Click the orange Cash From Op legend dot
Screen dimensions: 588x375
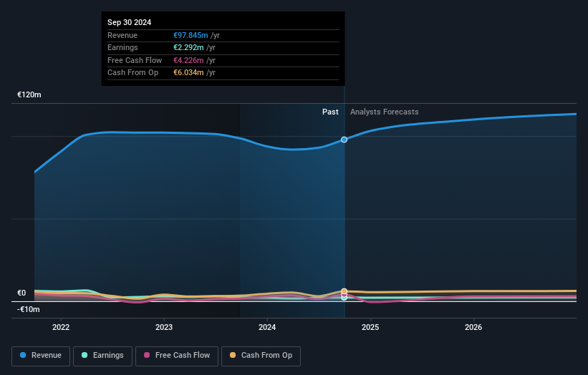coord(233,355)
